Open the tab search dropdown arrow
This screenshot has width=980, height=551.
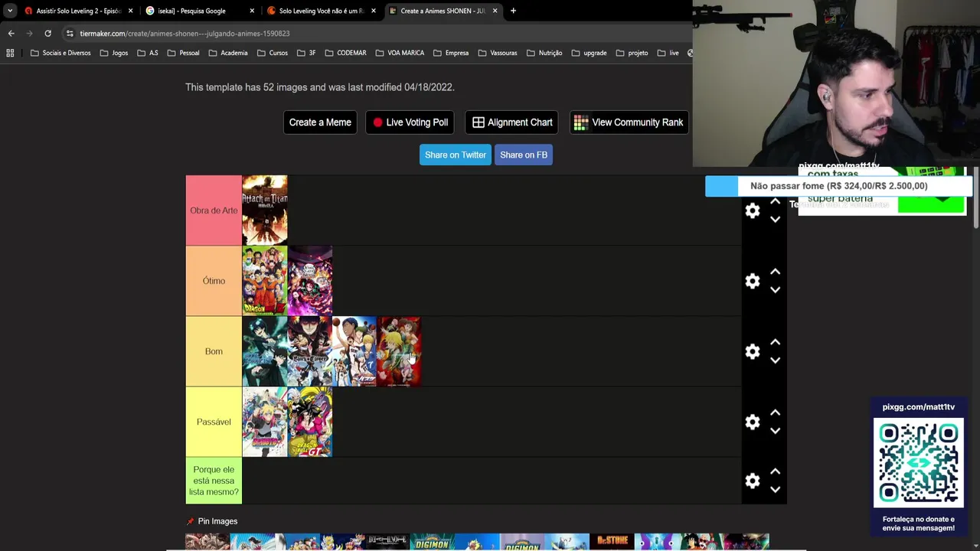coord(9,11)
